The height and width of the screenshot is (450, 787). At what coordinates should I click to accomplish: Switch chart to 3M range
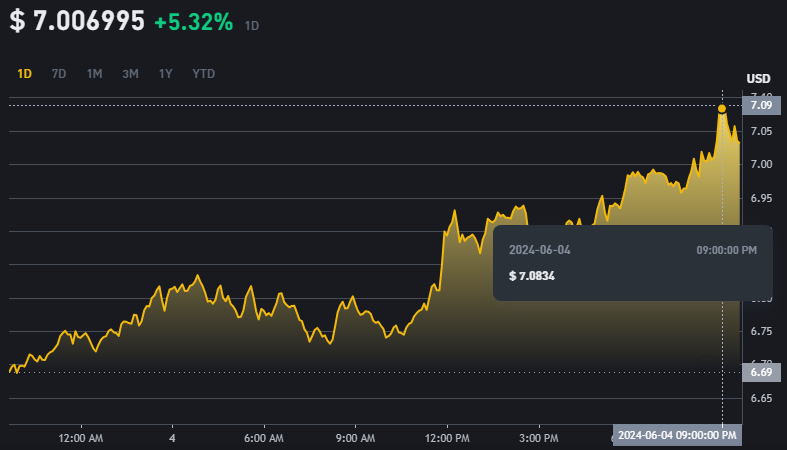130,73
